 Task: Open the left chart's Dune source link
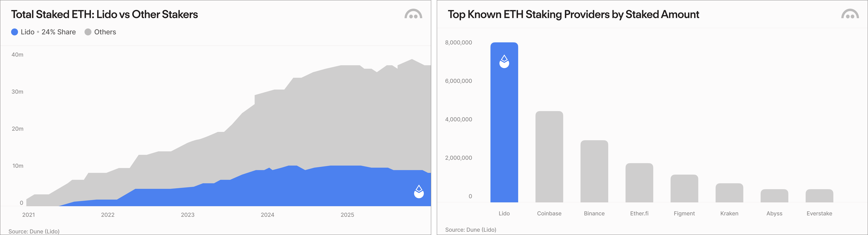pyautogui.click(x=34, y=231)
